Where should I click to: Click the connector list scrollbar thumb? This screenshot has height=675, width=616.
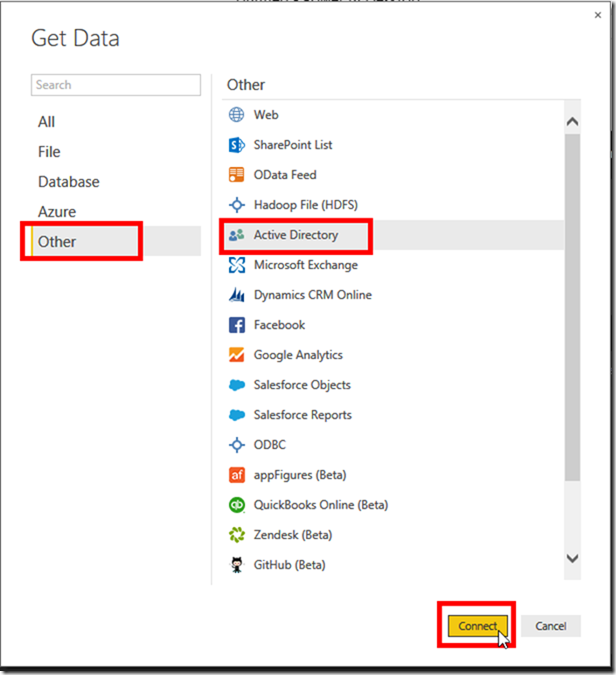click(x=572, y=307)
